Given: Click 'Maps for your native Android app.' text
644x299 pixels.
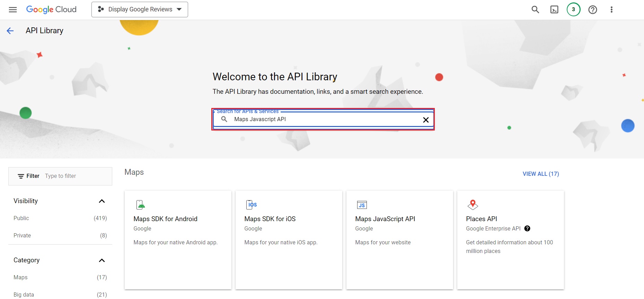Looking at the screenshot, I should click(175, 242).
